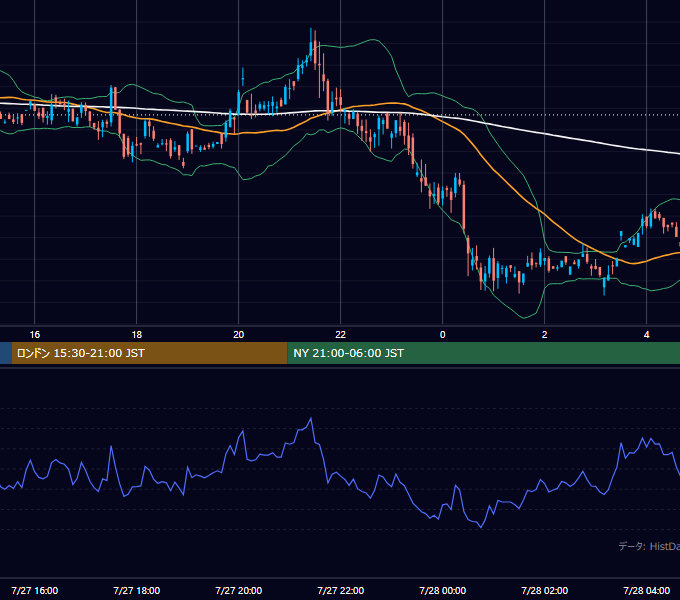Click the 7/27 16:00 date label
The height and width of the screenshot is (600, 680).
(x=35, y=590)
